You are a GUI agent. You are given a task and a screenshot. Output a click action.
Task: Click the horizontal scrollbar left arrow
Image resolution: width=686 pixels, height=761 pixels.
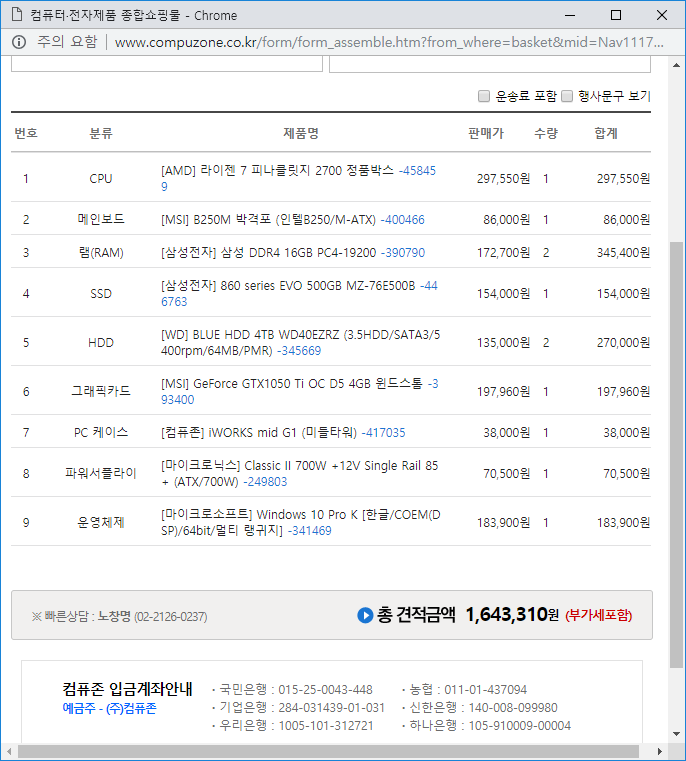(9, 751)
